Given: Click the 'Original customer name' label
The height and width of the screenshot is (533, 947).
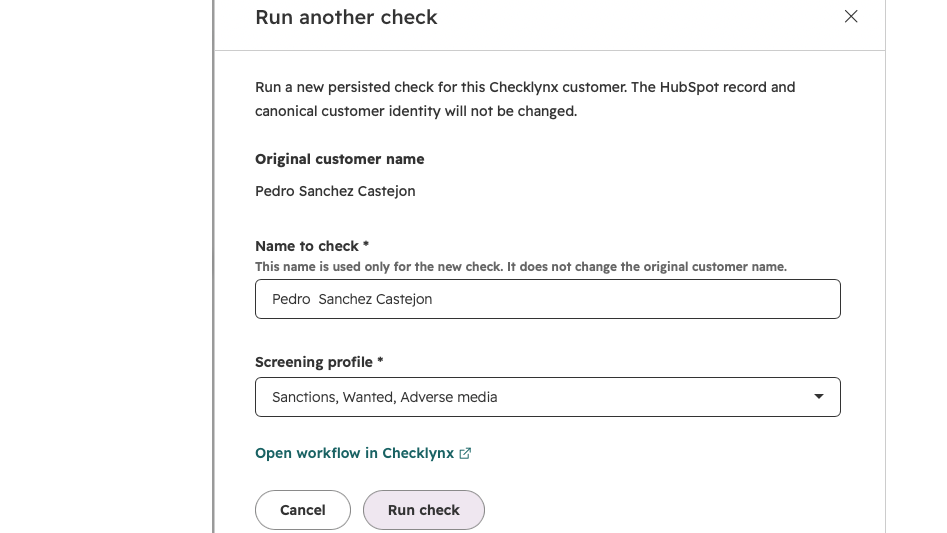Looking at the screenshot, I should click(339, 159).
